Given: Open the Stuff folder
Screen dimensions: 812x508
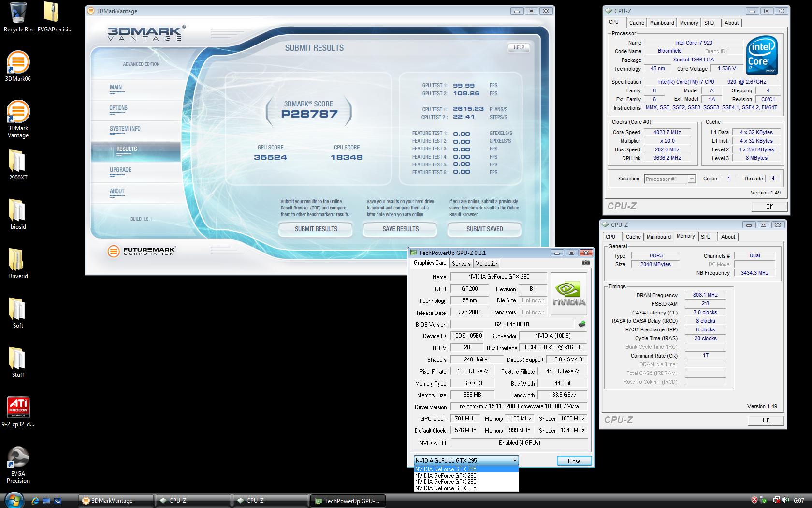Looking at the screenshot, I should point(18,362).
